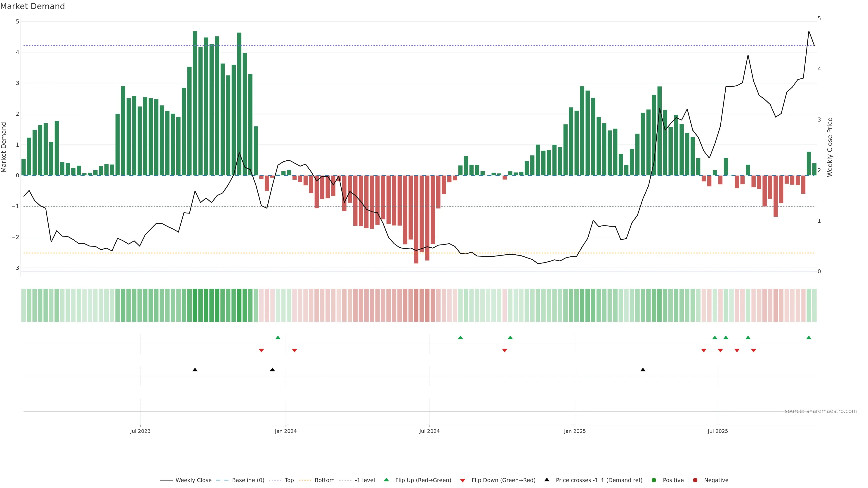The width and height of the screenshot is (868, 488).
Task: Click the leftmost red flip-down triangle marker
Action: click(x=261, y=351)
